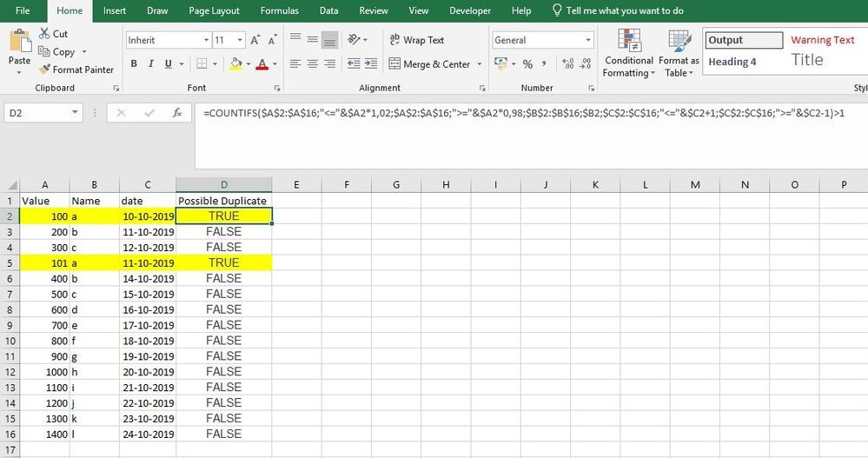The image size is (868, 458).
Task: Select Middle Align icon
Action: point(313,39)
